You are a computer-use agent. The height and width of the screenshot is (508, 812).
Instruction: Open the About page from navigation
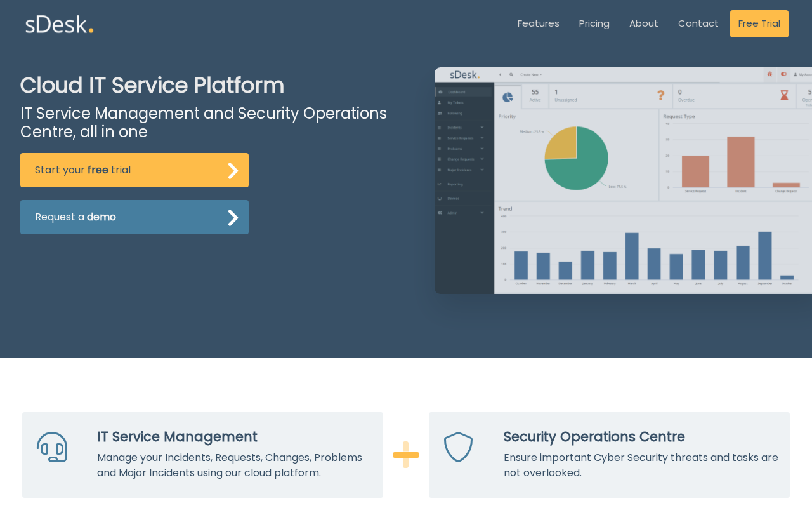coord(643,23)
